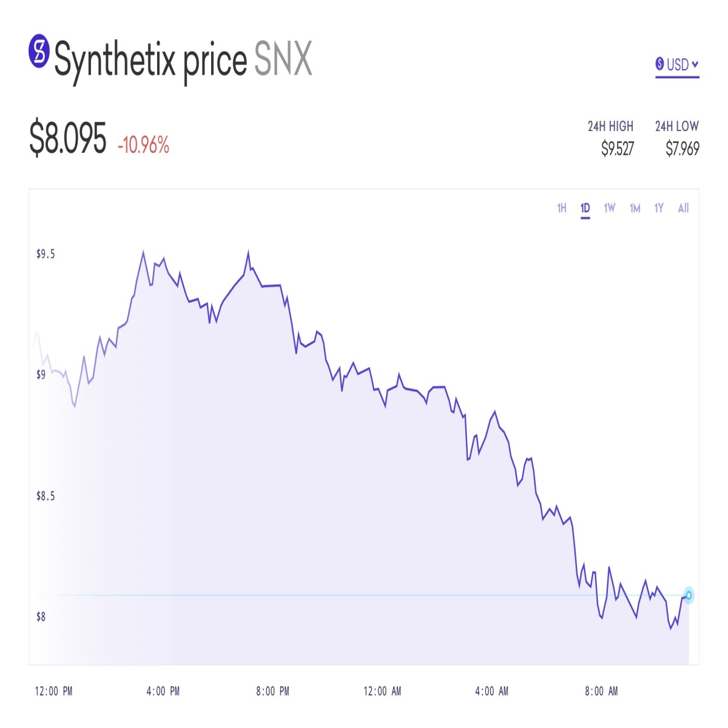The width and height of the screenshot is (728, 728).
Task: Click the 12:00 AM axis label
Action: click(x=382, y=691)
